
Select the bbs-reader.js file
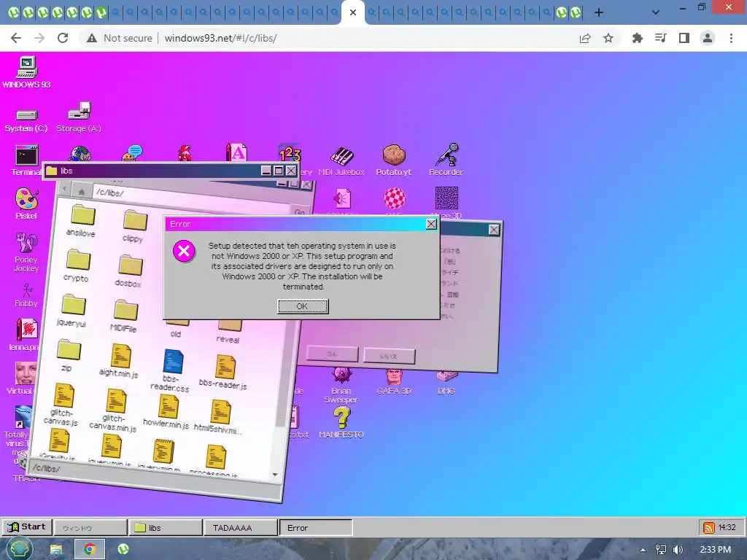tap(223, 372)
